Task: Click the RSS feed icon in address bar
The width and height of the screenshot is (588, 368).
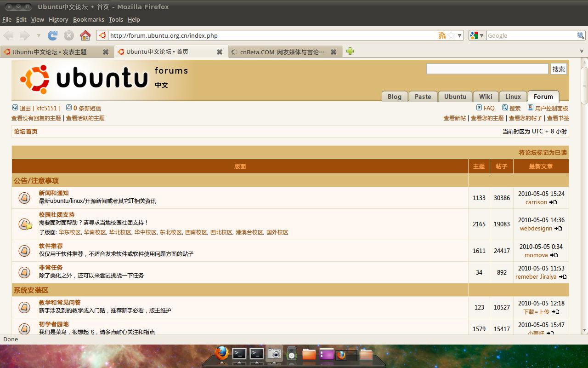Action: click(x=442, y=35)
